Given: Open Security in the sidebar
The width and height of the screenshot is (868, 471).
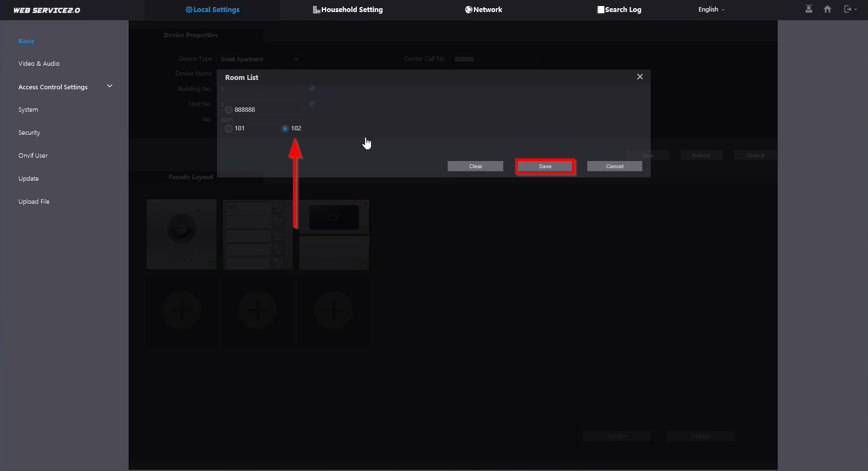Looking at the screenshot, I should [29, 133].
